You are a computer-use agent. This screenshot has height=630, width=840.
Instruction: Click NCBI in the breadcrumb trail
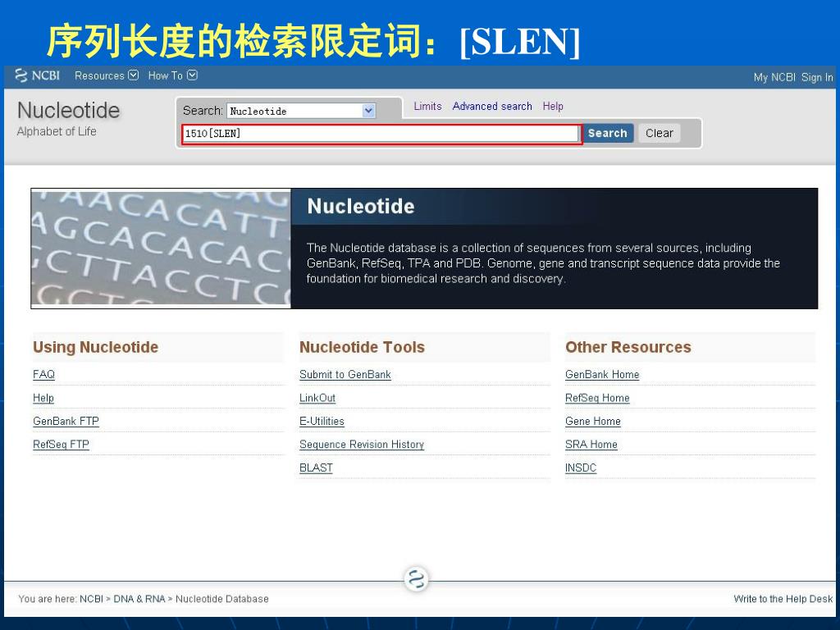tap(91, 599)
